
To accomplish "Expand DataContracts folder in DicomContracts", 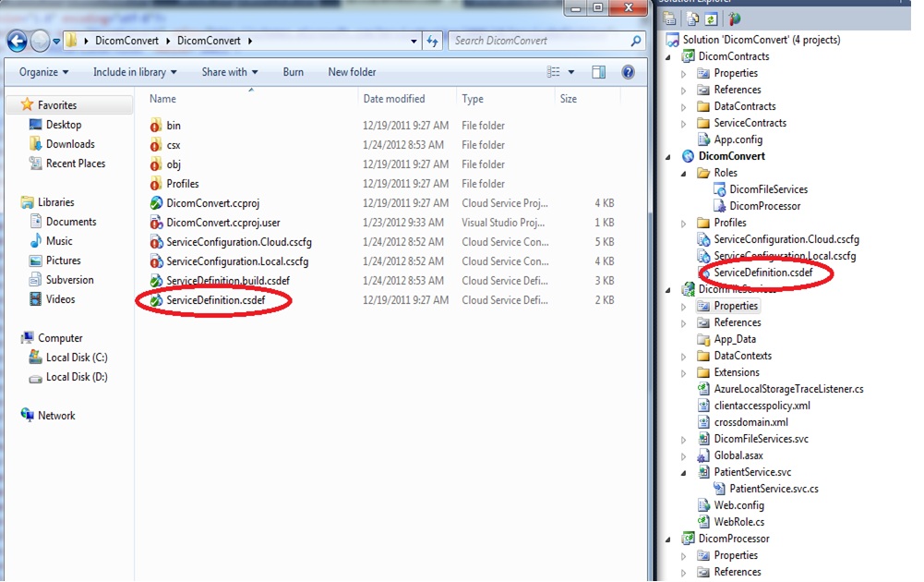I will point(684,107).
